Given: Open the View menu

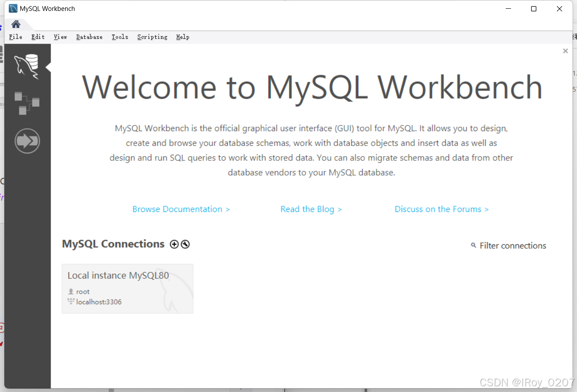Looking at the screenshot, I should pyautogui.click(x=60, y=37).
